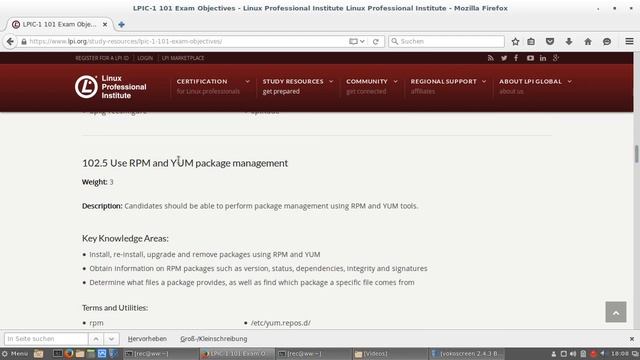Jump to next find match arrow
This screenshot has width=640, height=360.
111,339
